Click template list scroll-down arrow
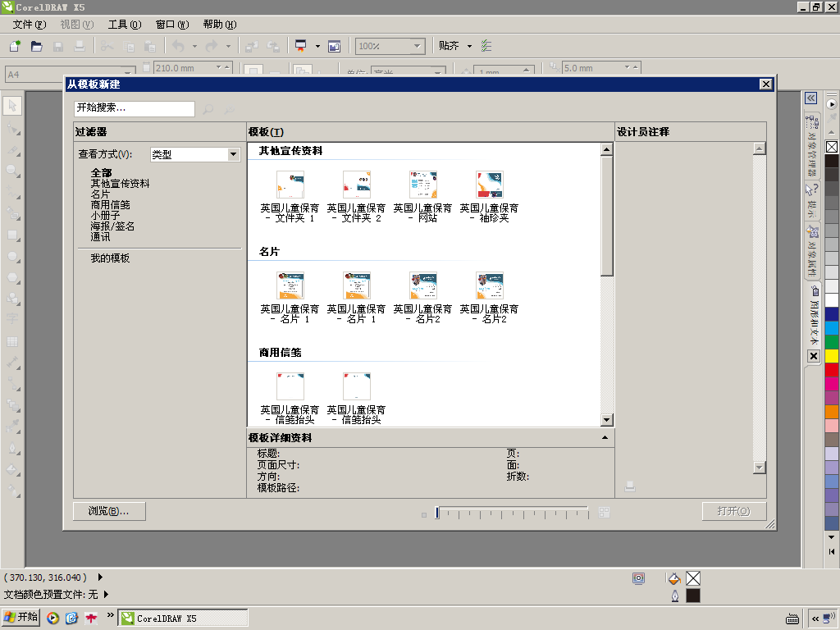840x630 pixels. 606,420
